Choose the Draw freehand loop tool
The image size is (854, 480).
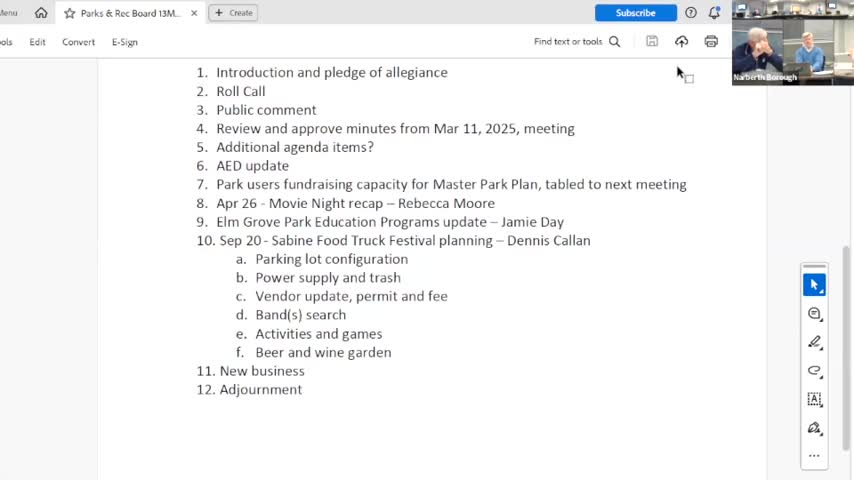814,370
